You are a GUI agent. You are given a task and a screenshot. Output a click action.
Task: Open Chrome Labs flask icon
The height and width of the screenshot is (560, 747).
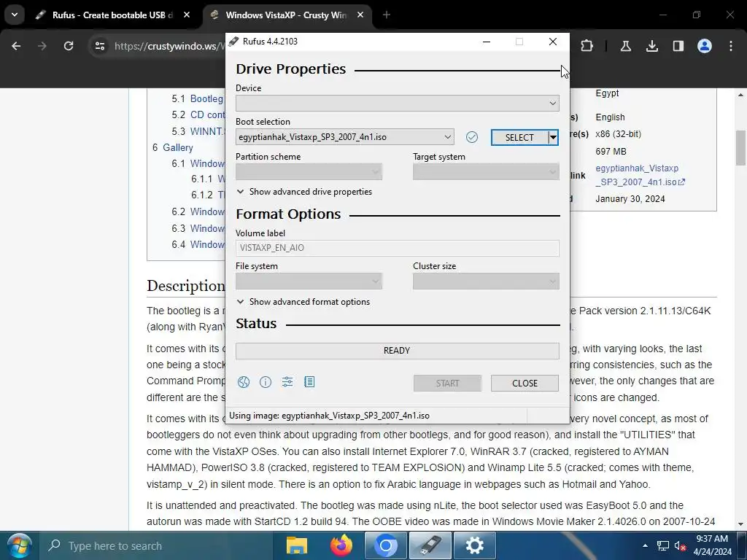coord(625,46)
